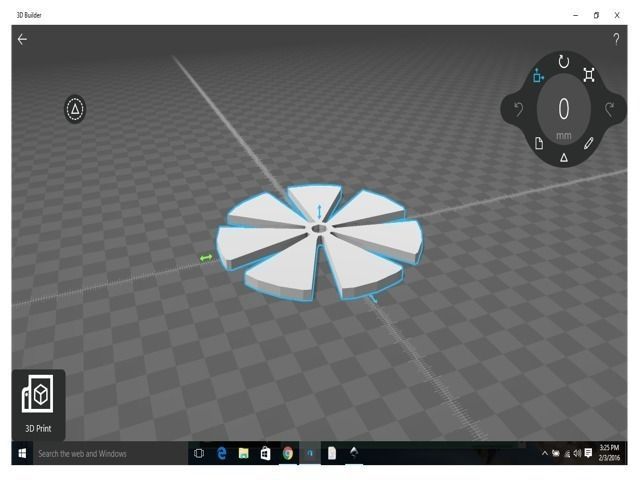This screenshot has height=480, width=640.
Task: Select the Rotate tool in radial menu
Action: click(564, 62)
